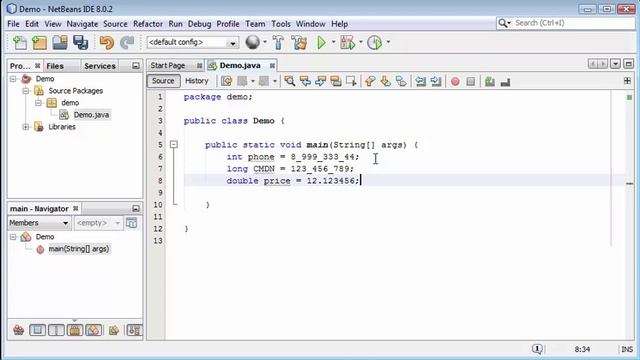Click the Save All toolbar icon
This screenshot has width=640, height=360.
80,42
